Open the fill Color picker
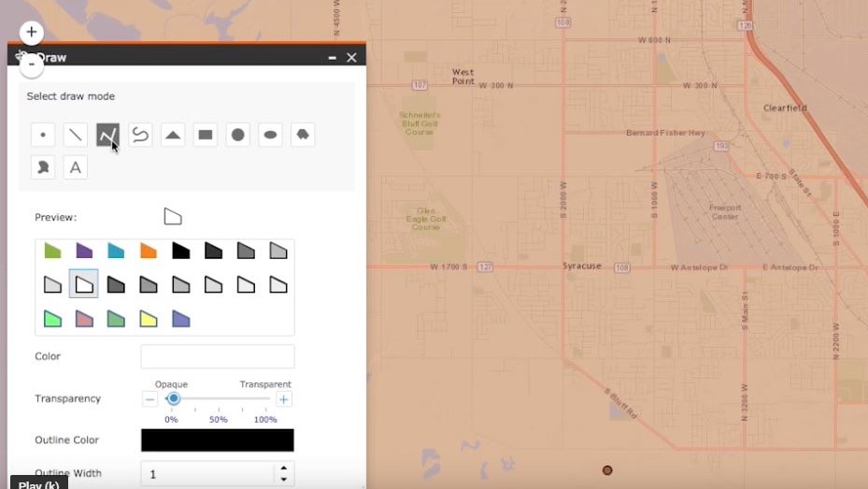 click(x=217, y=356)
